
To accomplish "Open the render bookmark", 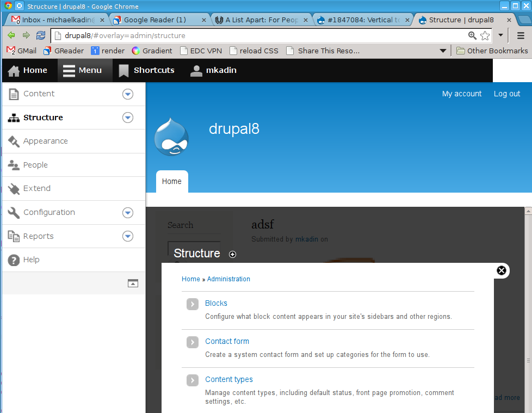I will 108,51.
